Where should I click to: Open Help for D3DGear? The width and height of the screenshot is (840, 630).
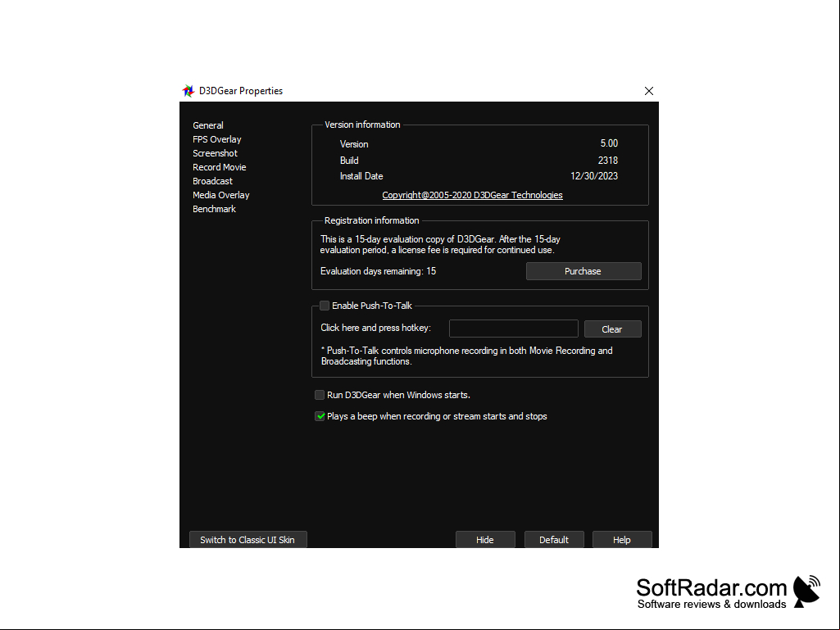point(622,539)
